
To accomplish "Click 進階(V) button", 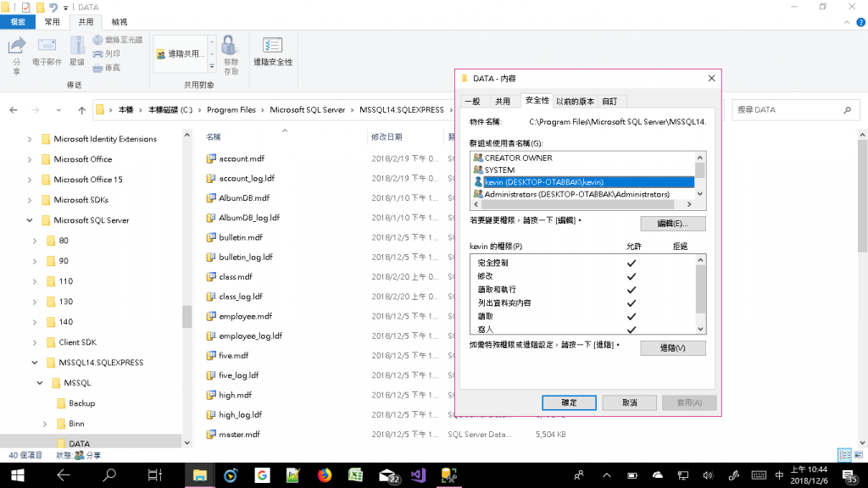I will tap(672, 348).
